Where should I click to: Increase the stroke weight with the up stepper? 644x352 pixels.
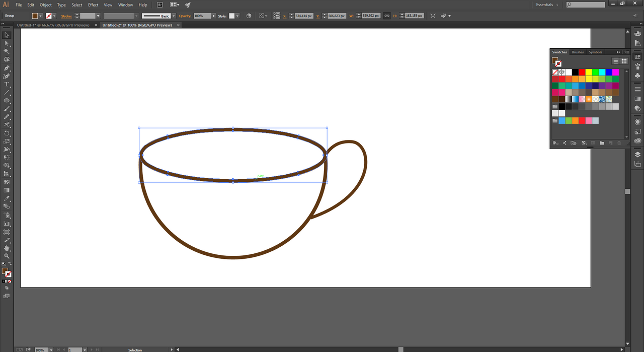(x=77, y=15)
